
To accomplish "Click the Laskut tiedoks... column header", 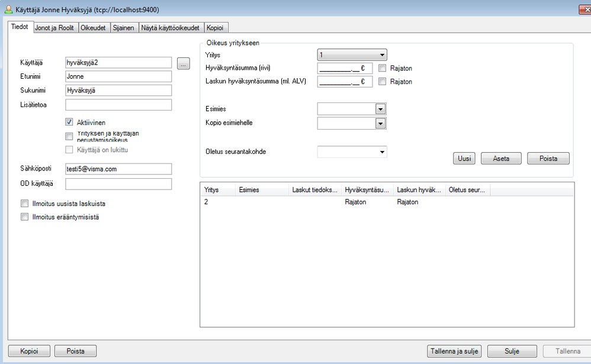I will point(314,190).
